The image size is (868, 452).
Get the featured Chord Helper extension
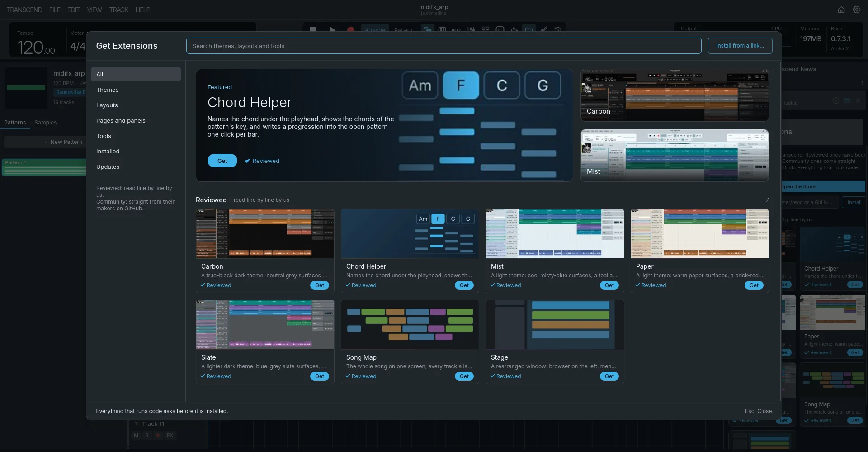tap(222, 161)
